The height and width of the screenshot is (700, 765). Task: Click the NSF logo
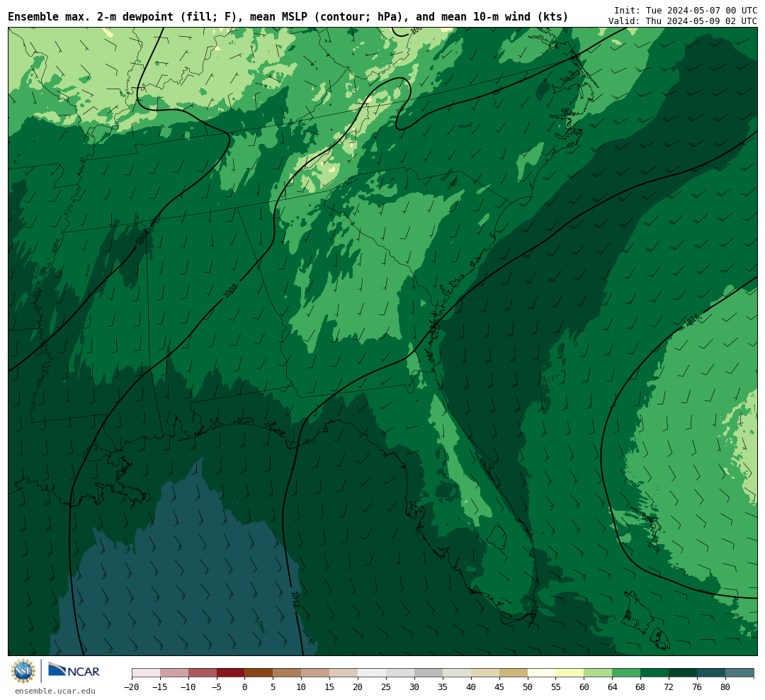click(x=23, y=671)
